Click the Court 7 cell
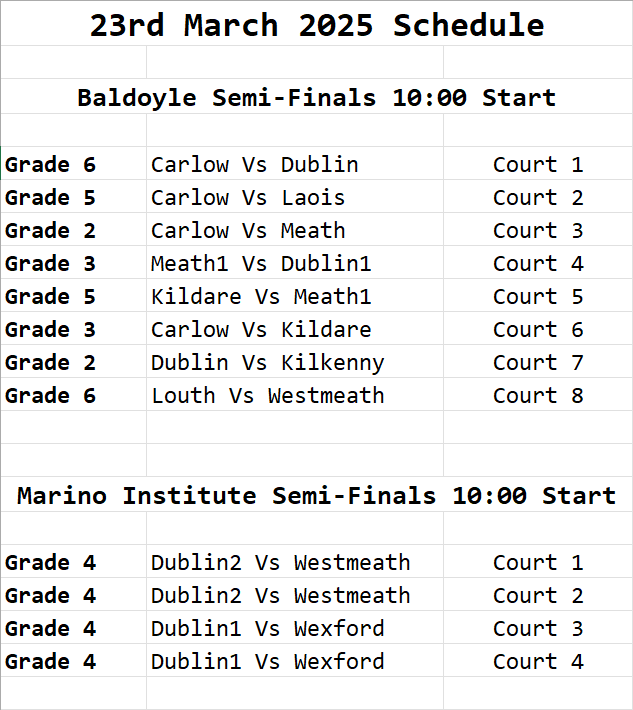The width and height of the screenshot is (633, 710). tap(537, 362)
